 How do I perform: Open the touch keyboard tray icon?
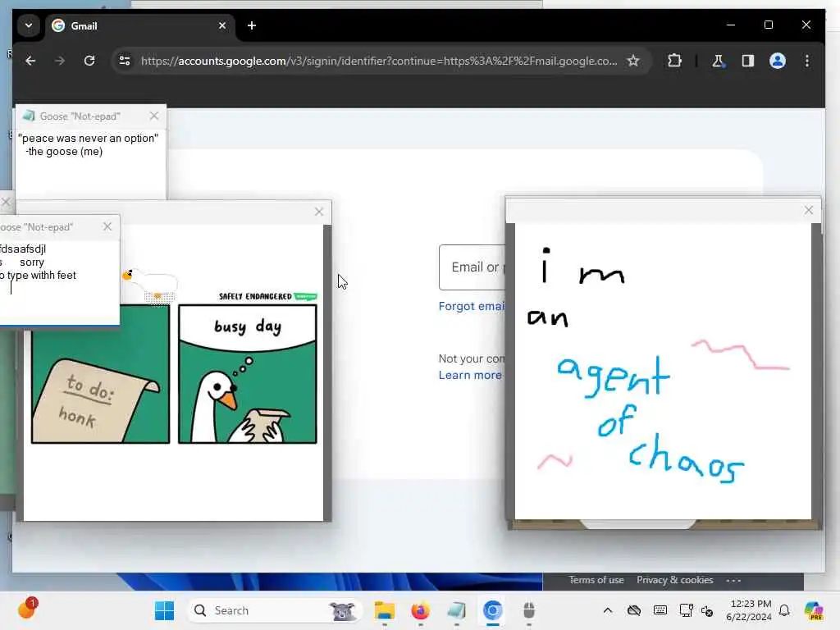tap(660, 610)
